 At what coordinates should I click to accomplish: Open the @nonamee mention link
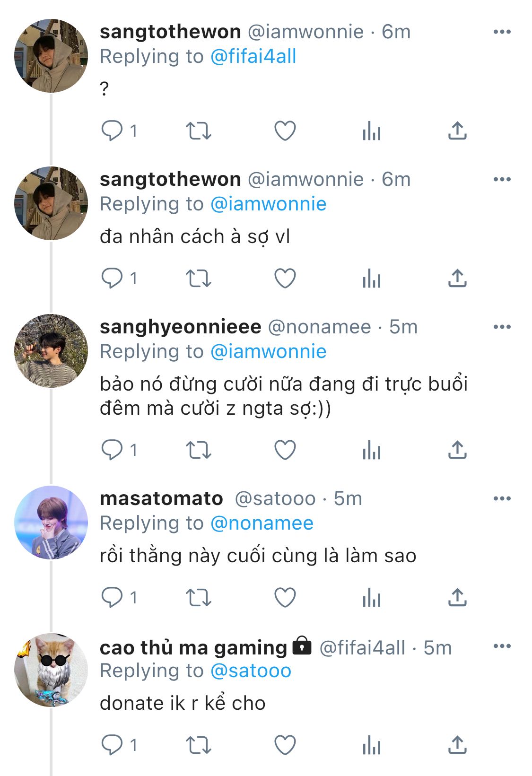262,523
